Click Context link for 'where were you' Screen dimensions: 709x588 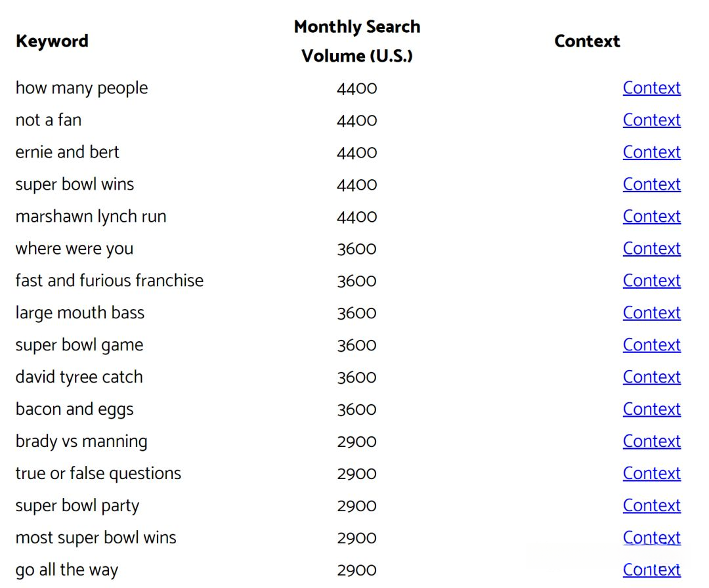[x=651, y=249]
